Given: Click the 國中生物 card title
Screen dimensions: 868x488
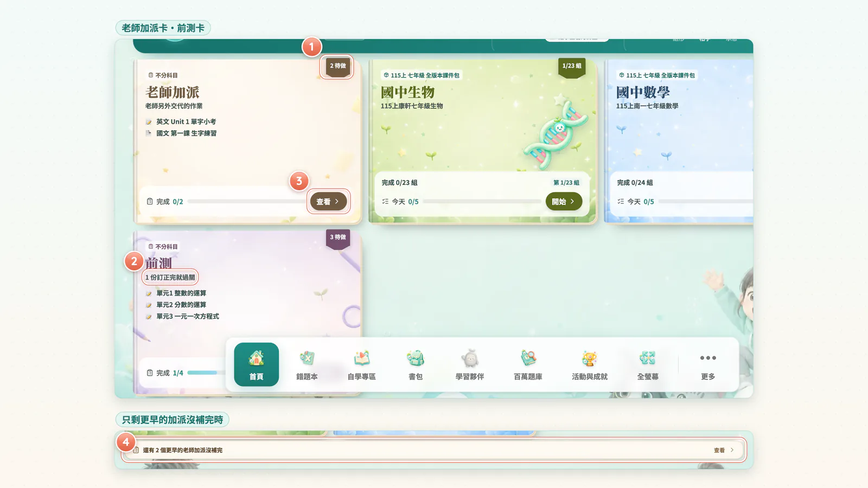Looking at the screenshot, I should [x=407, y=92].
